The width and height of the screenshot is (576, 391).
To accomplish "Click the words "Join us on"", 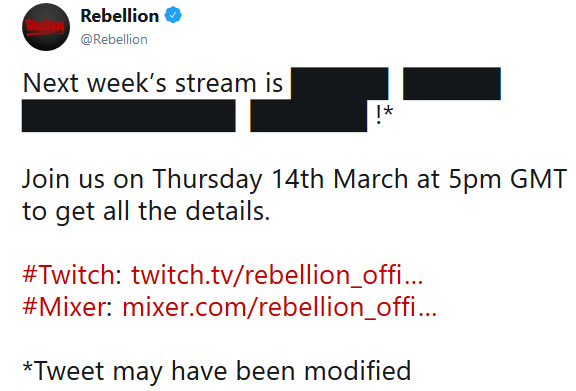I will tap(83, 180).
